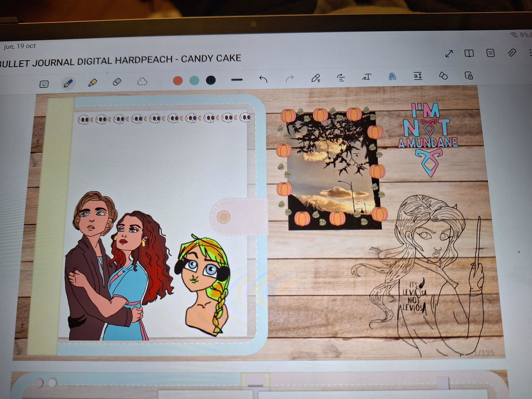Pick the black pen color
Screen dimensions: 532x399
pos(211,80)
